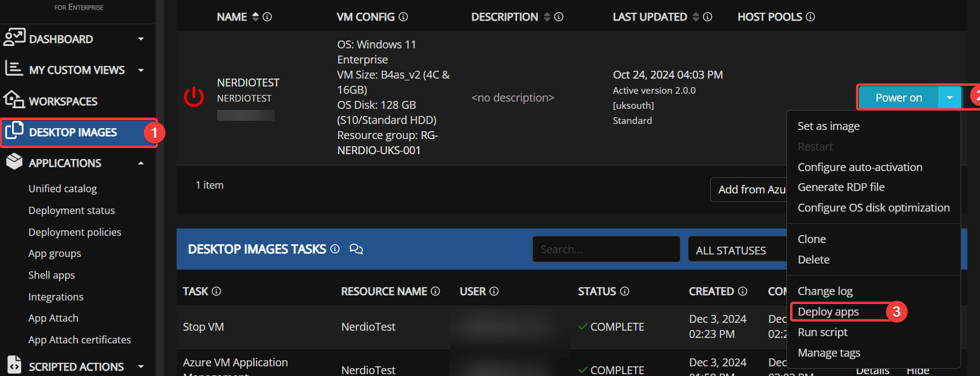Viewport: 980px width, 376px height.
Task: Open App Attach certificates link
Action: click(79, 340)
